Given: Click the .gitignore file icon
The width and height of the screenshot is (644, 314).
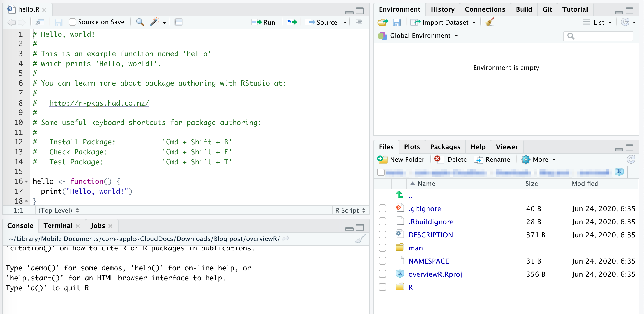Looking at the screenshot, I should (399, 208).
